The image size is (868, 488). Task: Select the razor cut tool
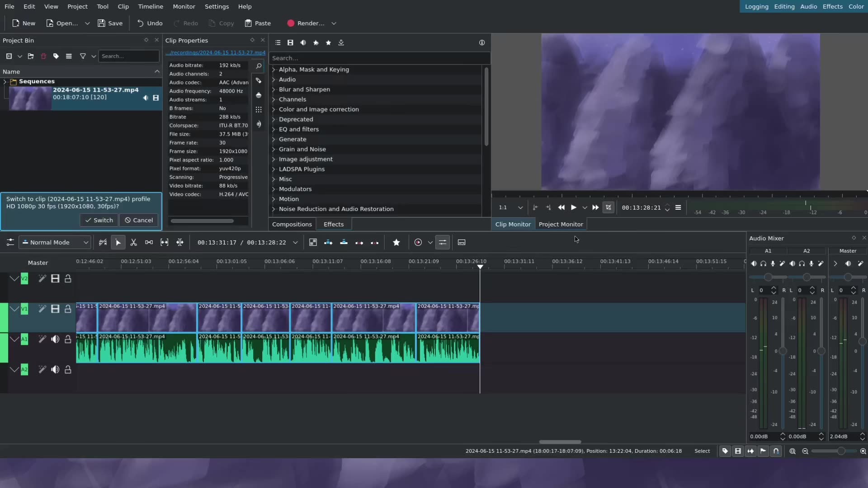tap(133, 243)
